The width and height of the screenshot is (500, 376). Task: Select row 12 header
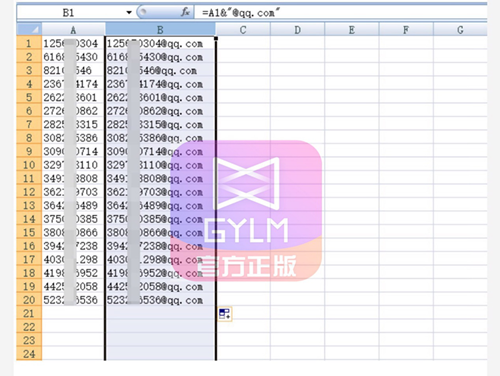(29, 192)
